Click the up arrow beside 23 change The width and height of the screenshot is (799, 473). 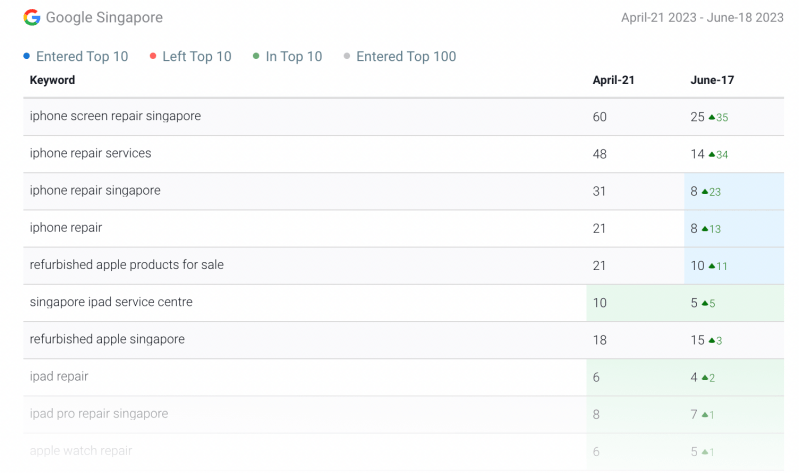click(705, 192)
